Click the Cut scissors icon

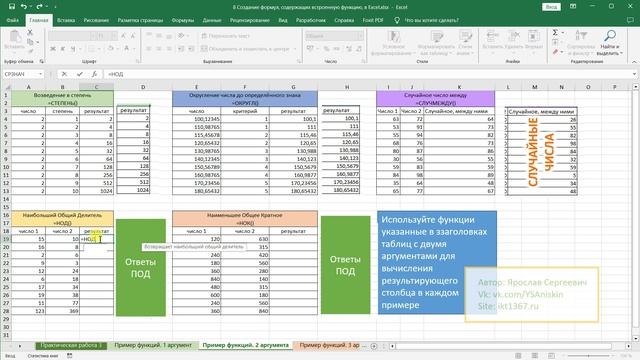point(30,32)
